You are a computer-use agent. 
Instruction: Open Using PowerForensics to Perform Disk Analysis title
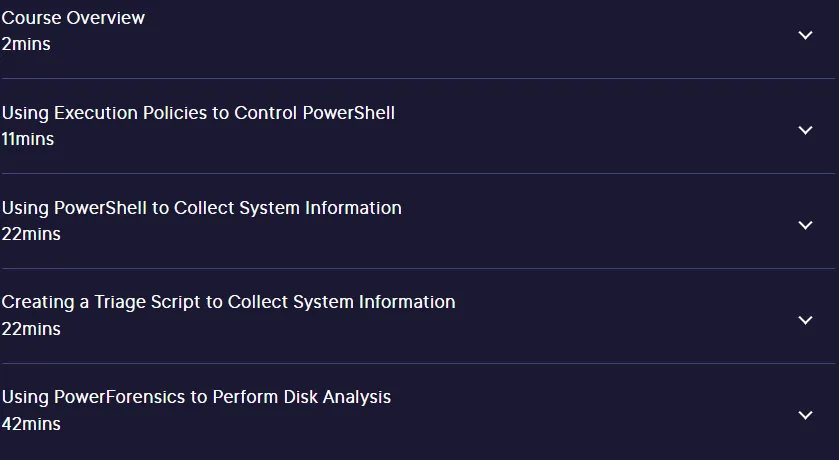[x=196, y=397]
